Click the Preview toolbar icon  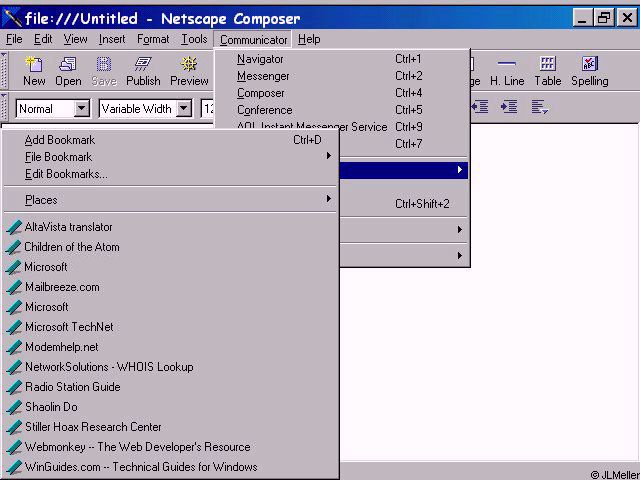tap(189, 64)
